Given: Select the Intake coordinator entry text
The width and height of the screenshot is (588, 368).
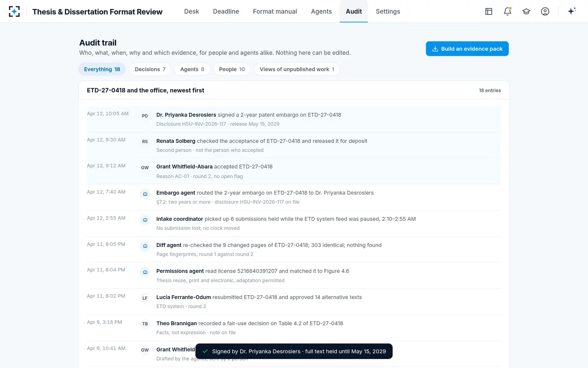Looking at the screenshot, I should pyautogui.click(x=286, y=219).
